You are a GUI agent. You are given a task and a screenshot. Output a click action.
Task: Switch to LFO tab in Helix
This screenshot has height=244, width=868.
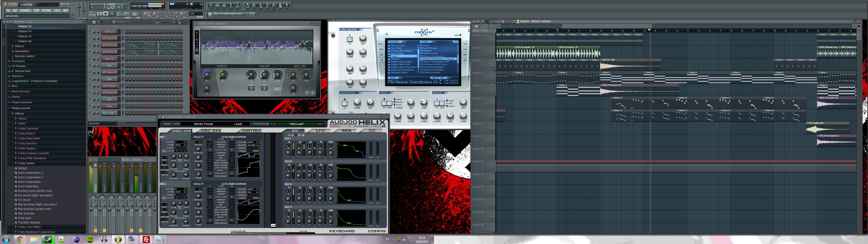click(x=321, y=131)
